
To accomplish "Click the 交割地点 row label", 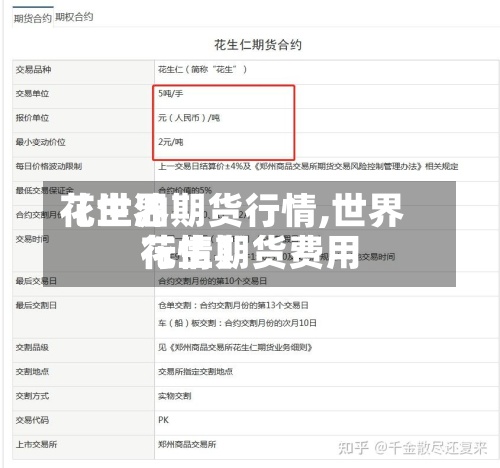I will click(x=32, y=372).
